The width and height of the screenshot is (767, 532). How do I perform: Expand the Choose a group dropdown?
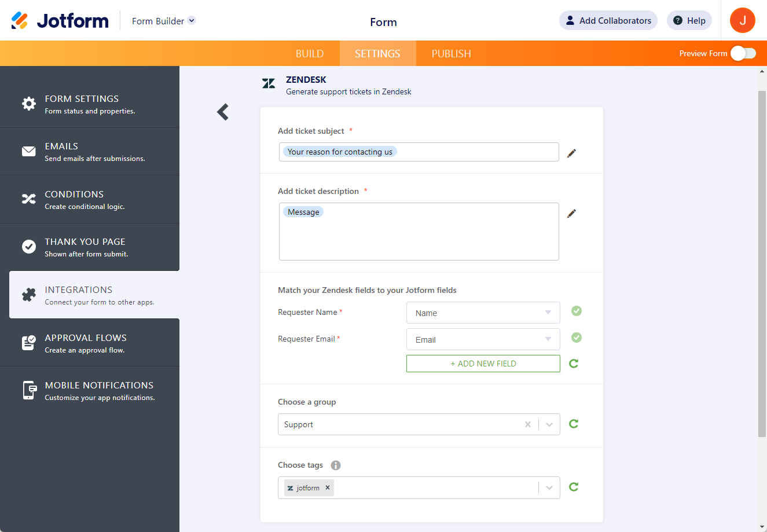549,424
